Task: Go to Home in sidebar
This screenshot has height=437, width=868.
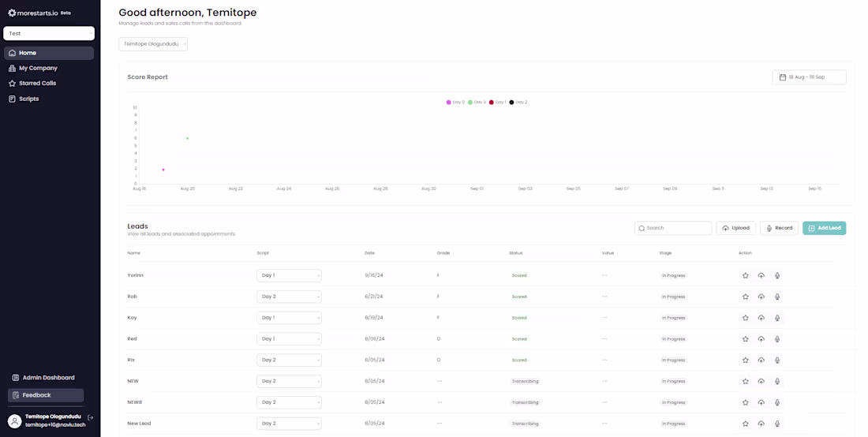Action: point(49,53)
